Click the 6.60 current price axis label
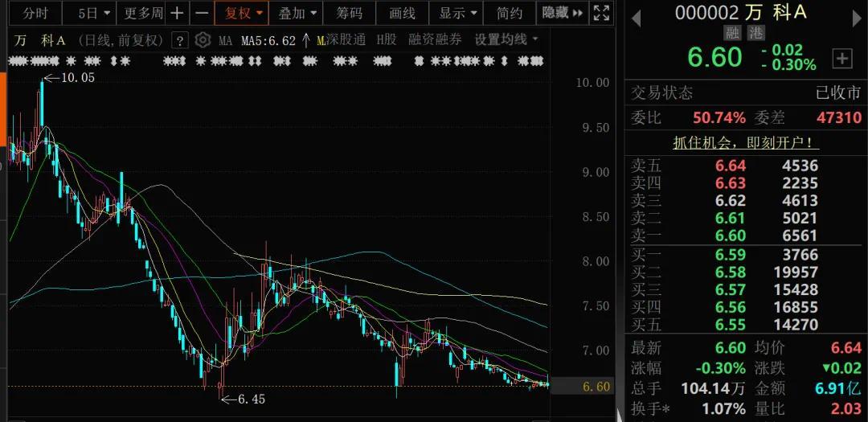This screenshot has width=868, height=422. [x=596, y=387]
